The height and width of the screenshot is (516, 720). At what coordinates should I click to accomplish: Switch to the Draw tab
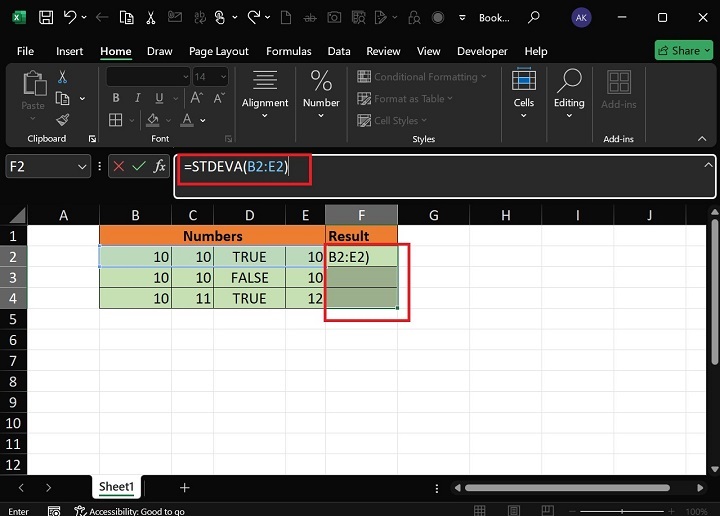[x=159, y=51]
